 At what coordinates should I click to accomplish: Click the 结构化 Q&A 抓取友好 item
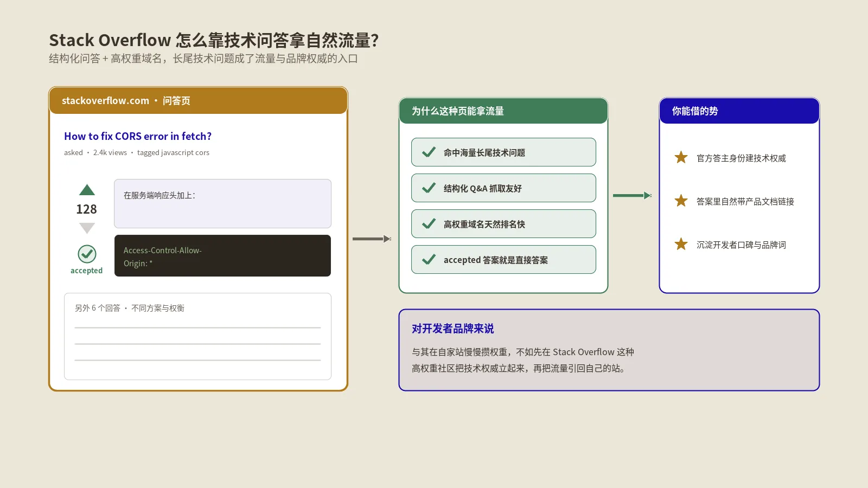click(503, 188)
